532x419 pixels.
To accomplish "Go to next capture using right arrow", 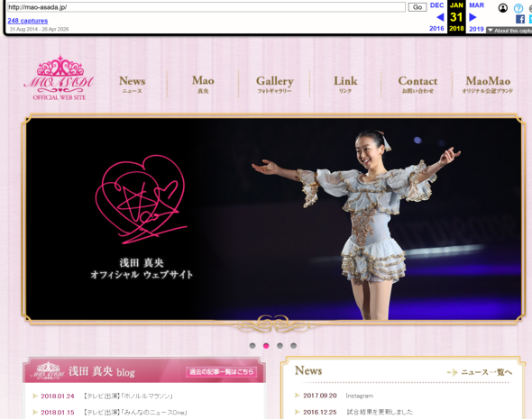I will coord(472,17).
